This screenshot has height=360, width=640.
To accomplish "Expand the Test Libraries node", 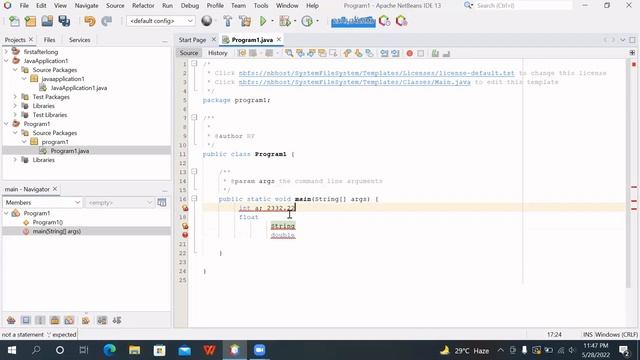I will pyautogui.click(x=15, y=115).
